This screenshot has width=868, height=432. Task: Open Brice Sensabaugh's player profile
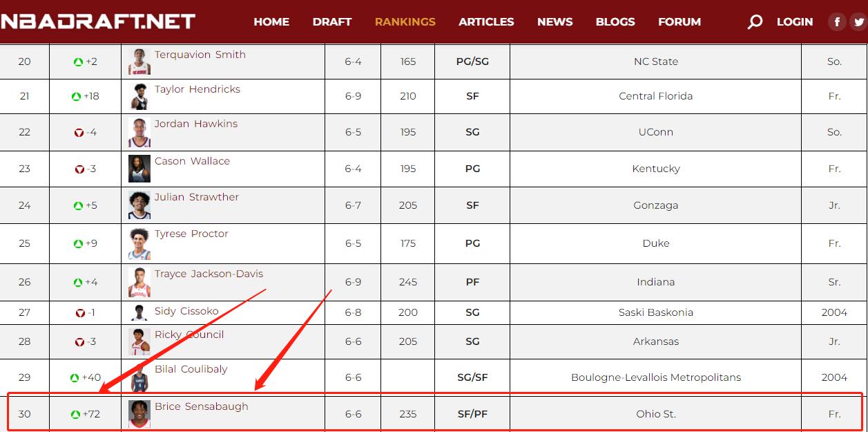[x=201, y=406]
